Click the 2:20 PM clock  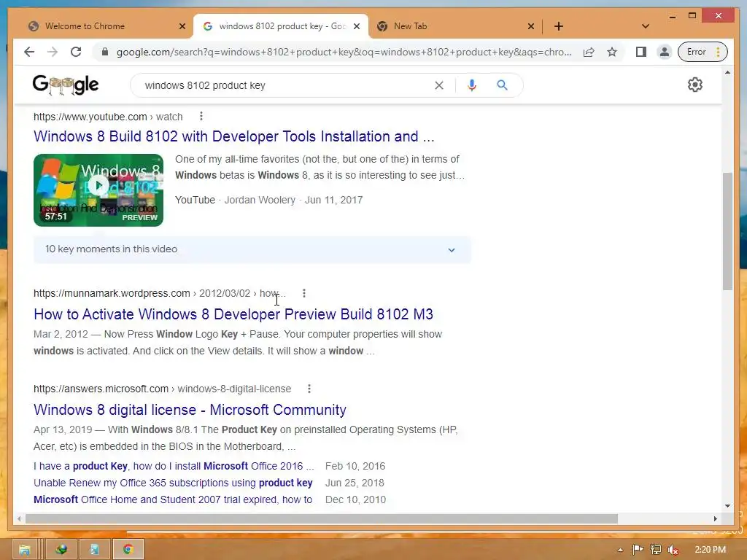(x=710, y=550)
